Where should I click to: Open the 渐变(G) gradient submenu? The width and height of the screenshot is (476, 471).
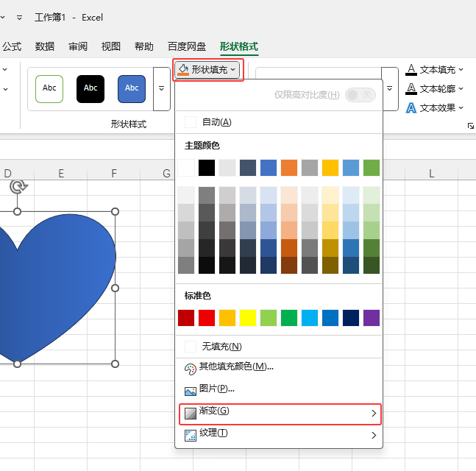[x=280, y=414]
